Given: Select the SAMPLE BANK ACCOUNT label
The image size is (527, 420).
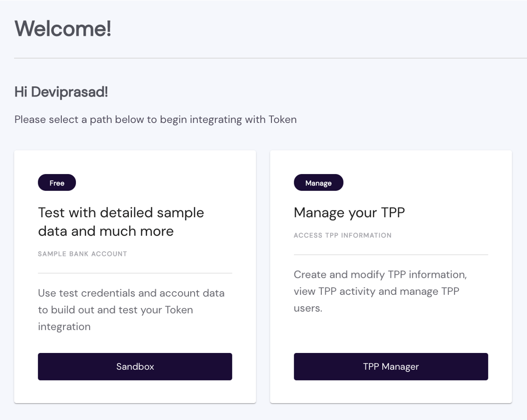Looking at the screenshot, I should (x=82, y=254).
